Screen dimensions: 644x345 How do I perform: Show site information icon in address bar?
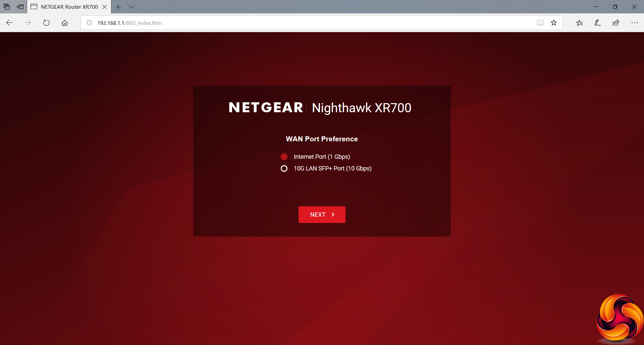coord(90,23)
